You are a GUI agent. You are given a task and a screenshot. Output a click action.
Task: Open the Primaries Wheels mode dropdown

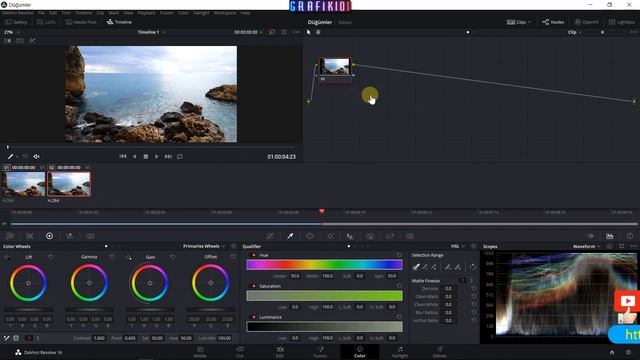click(x=204, y=246)
